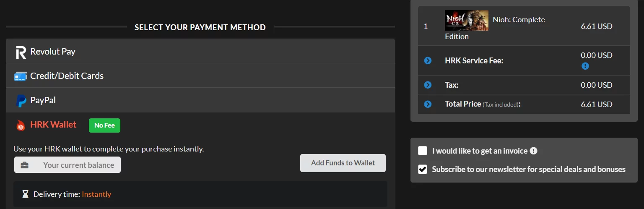Expand the Tax row arrow
The height and width of the screenshot is (209, 644).
(428, 85)
